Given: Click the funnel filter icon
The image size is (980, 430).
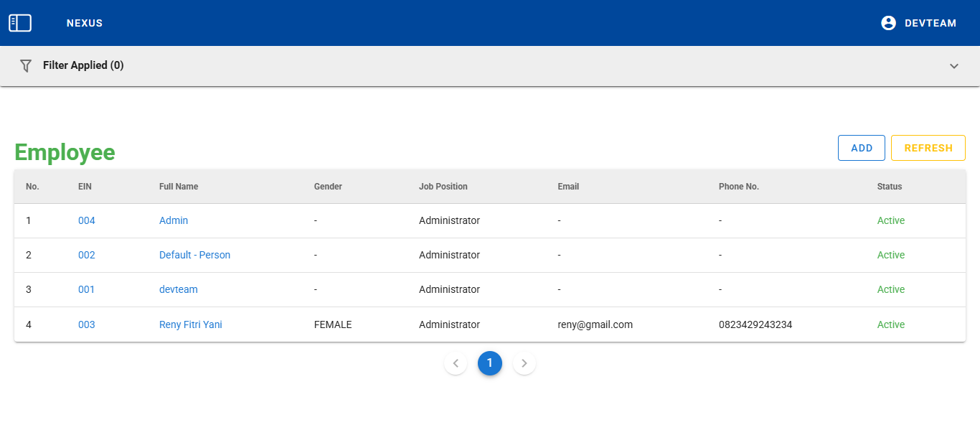Looking at the screenshot, I should [26, 65].
